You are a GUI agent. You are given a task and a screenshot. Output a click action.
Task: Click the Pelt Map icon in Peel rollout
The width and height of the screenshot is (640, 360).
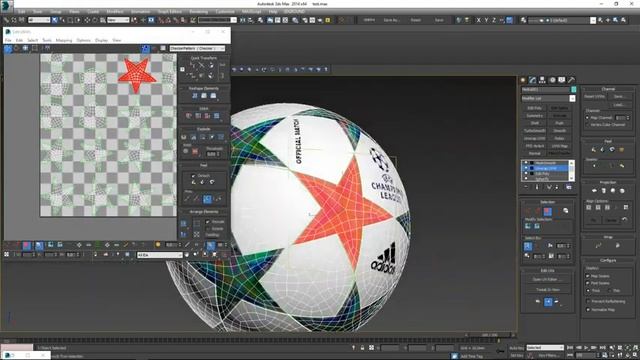pyautogui.click(x=622, y=149)
